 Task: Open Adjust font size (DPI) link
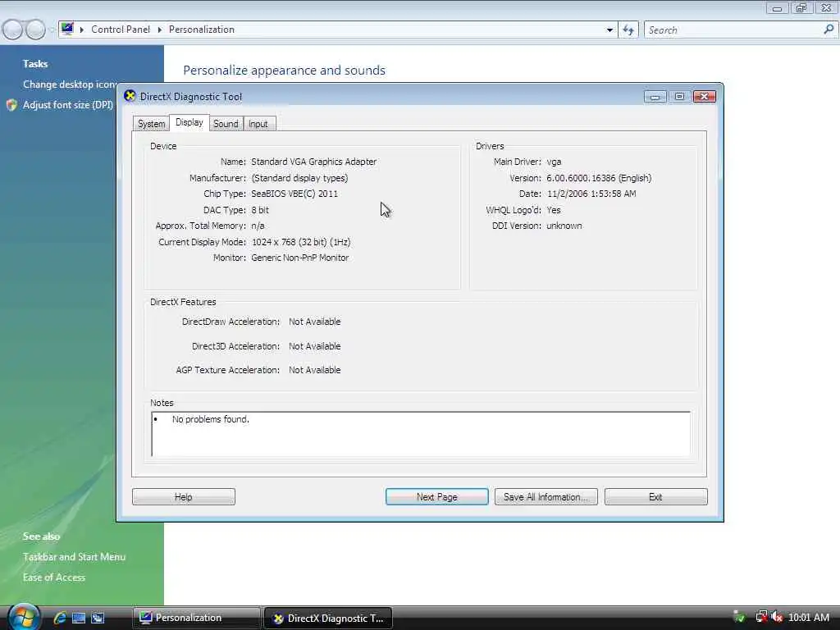(68, 105)
